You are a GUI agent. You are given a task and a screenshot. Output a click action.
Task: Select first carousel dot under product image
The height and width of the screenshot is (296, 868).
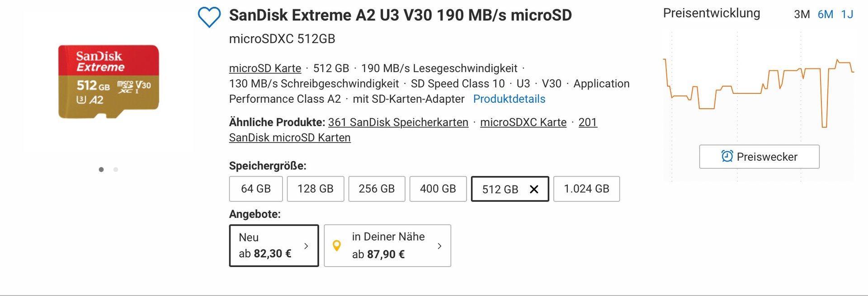[x=101, y=169]
